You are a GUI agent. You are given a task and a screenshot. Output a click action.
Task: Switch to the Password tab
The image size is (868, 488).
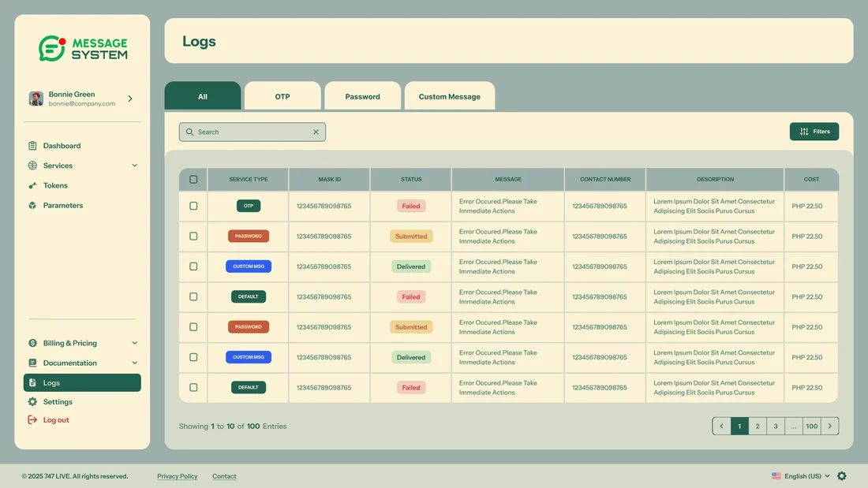[363, 95]
